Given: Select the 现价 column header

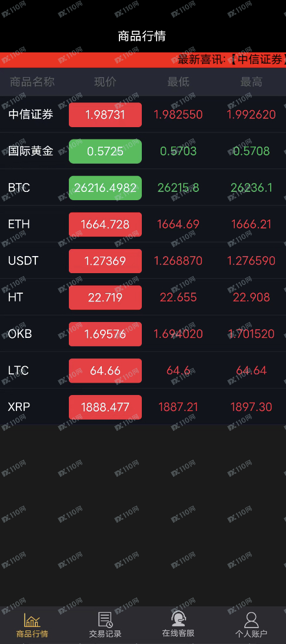Looking at the screenshot, I should [105, 82].
